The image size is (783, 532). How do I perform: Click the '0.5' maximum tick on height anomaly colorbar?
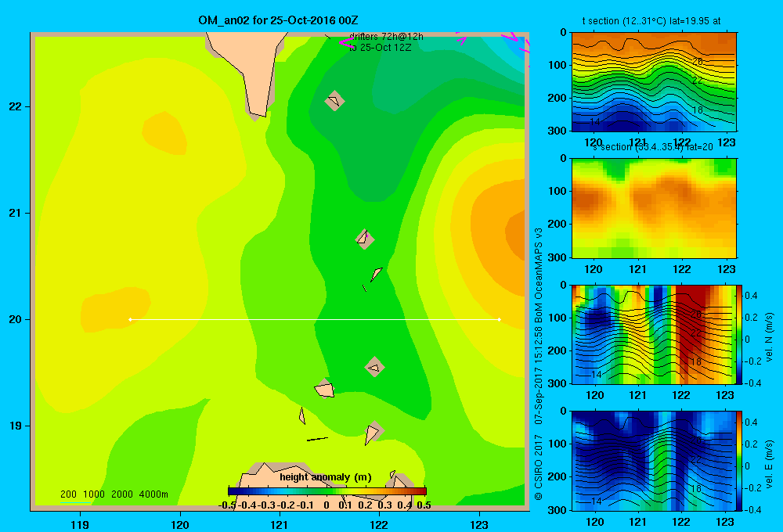point(424,505)
